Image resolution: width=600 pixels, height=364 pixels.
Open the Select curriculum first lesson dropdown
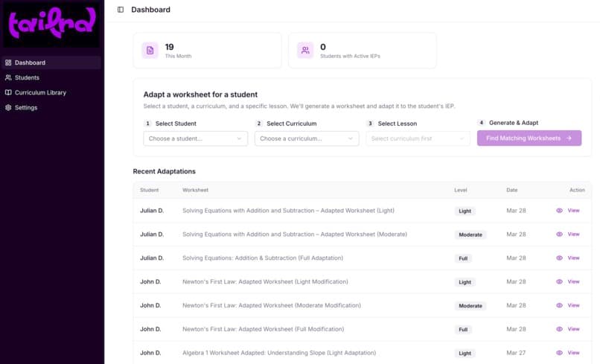418,138
